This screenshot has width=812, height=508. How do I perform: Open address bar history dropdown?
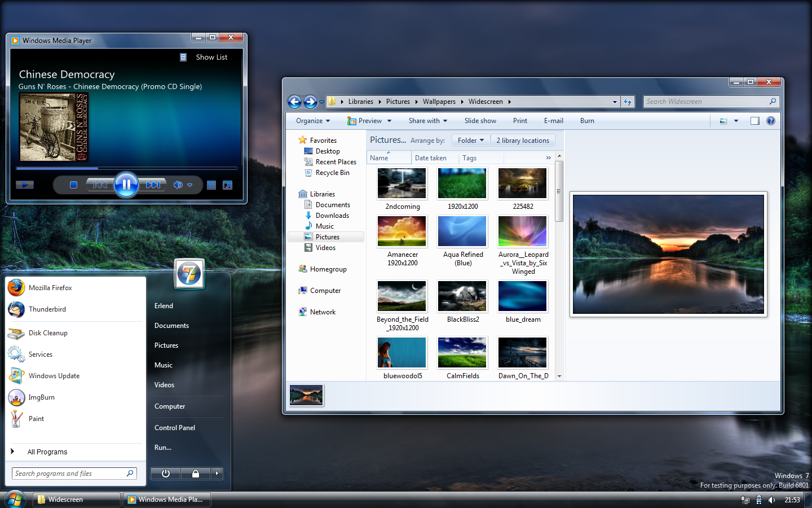615,102
